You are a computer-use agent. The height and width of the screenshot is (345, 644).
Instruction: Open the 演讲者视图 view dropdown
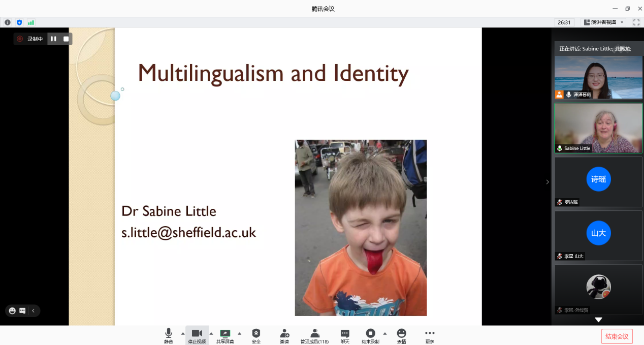pyautogui.click(x=603, y=22)
